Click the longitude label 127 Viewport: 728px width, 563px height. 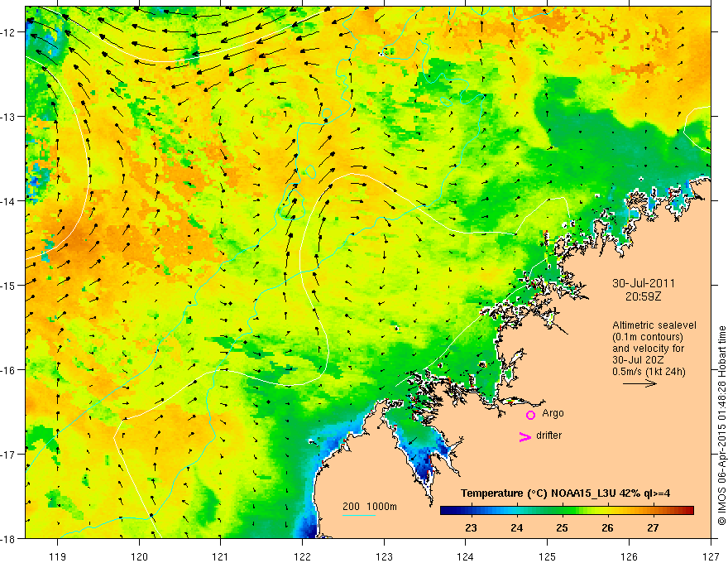click(x=711, y=556)
